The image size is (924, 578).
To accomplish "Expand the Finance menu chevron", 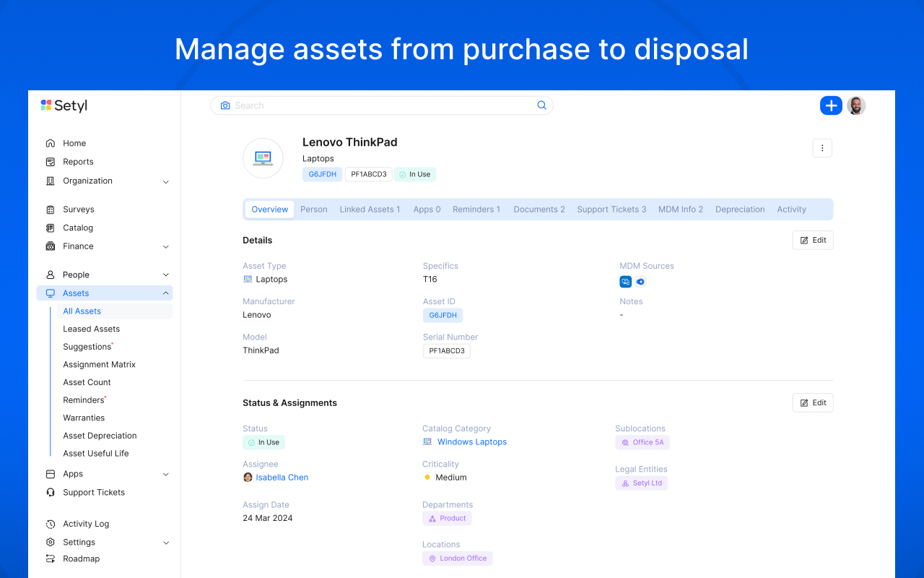I will click(166, 247).
